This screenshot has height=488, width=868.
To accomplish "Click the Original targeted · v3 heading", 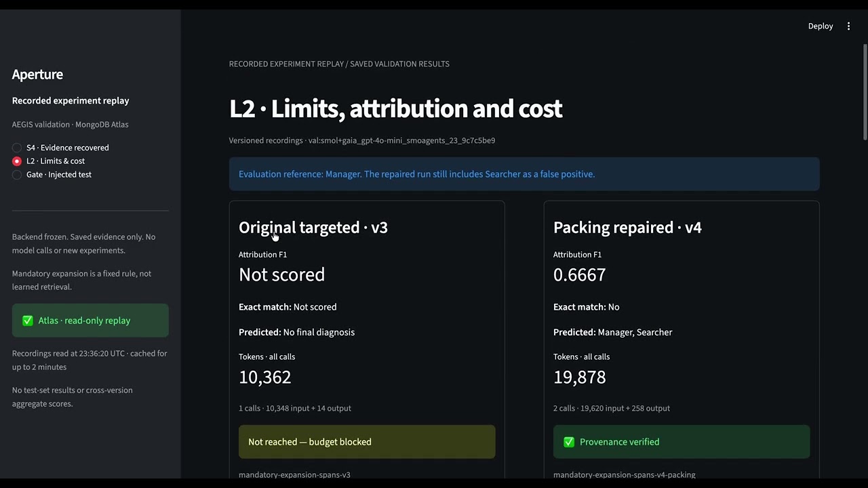I will [313, 227].
